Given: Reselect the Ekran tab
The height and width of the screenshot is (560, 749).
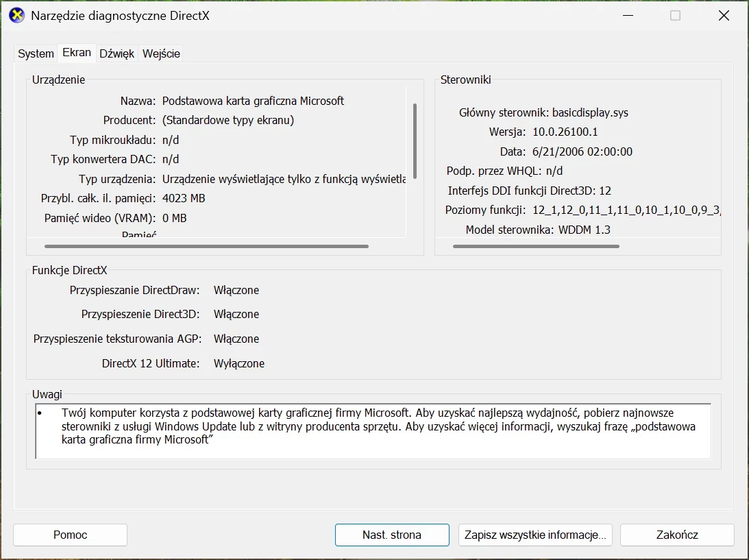Looking at the screenshot, I should point(76,52).
